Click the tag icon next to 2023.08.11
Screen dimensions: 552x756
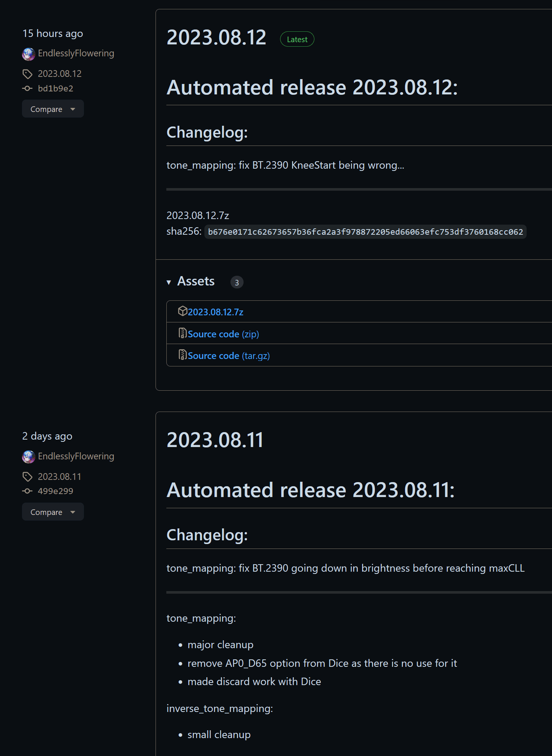pos(27,477)
